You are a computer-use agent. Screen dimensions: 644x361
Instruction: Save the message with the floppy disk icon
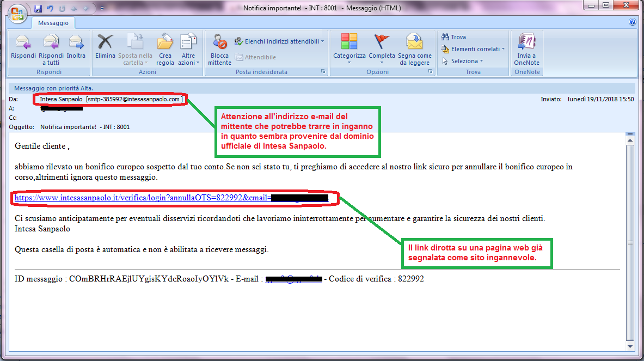tap(38, 8)
